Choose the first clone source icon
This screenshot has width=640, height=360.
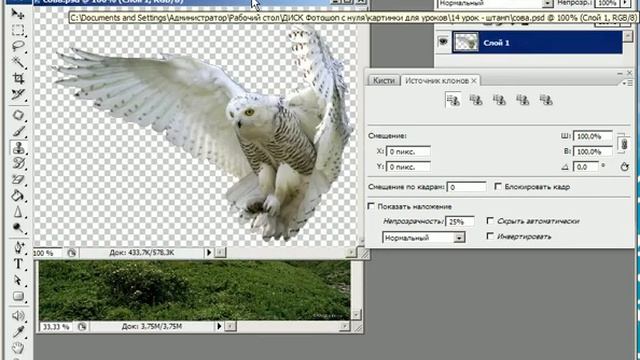[453, 100]
